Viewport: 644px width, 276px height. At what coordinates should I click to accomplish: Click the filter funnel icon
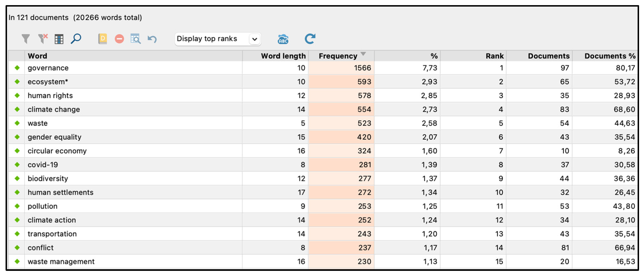pyautogui.click(x=26, y=39)
